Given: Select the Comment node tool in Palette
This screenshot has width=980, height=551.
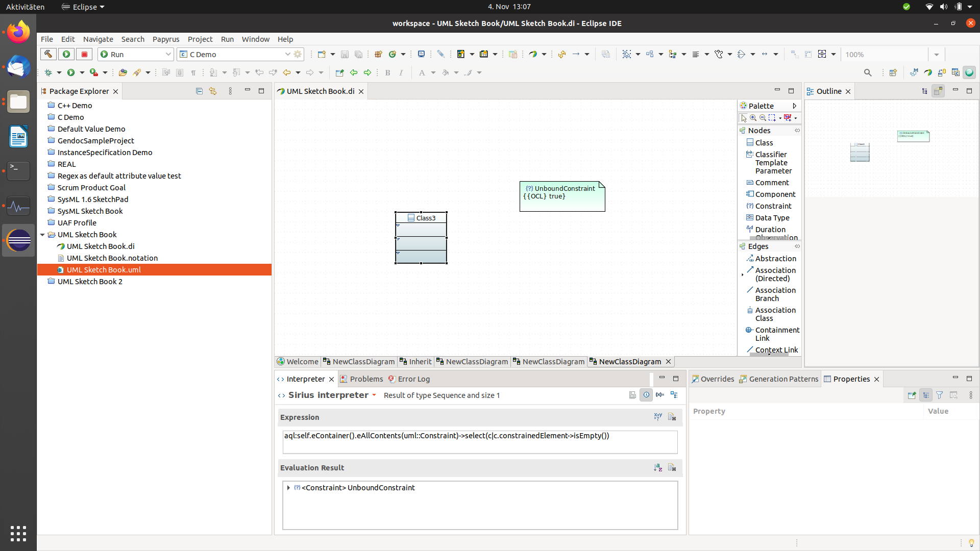Looking at the screenshot, I should tap(768, 183).
